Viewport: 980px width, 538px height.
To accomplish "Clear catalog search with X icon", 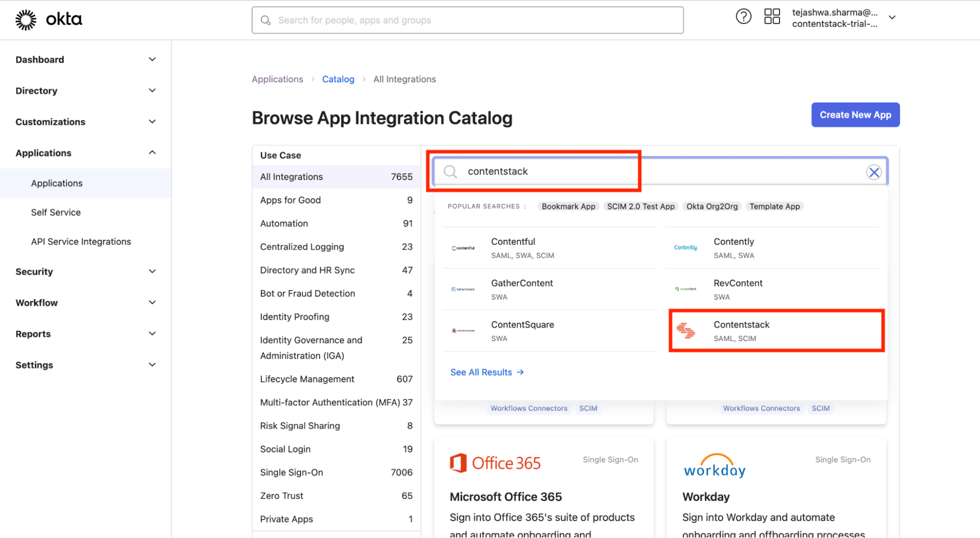I will tap(874, 172).
